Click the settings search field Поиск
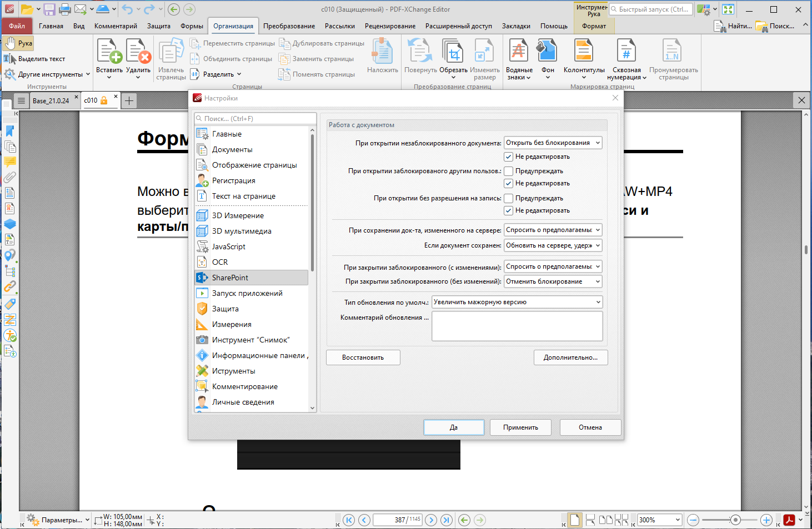 (x=255, y=119)
